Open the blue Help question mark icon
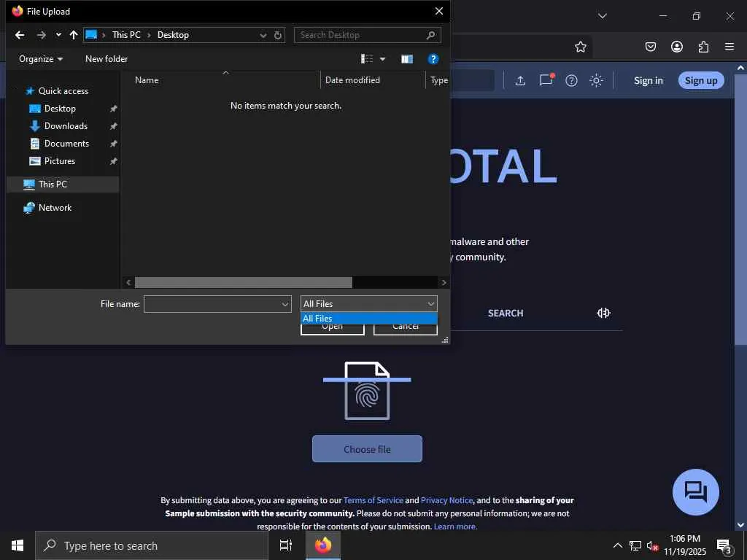This screenshot has width=747, height=560. coord(433,59)
